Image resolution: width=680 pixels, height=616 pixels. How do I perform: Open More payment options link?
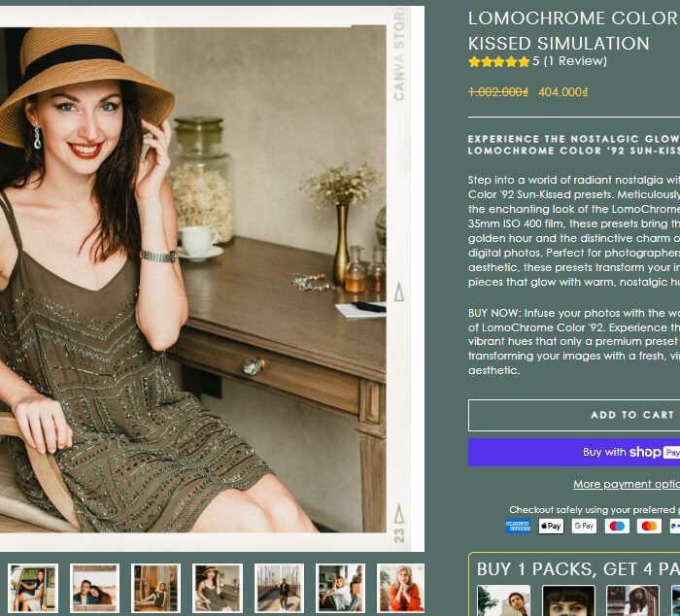(x=627, y=484)
